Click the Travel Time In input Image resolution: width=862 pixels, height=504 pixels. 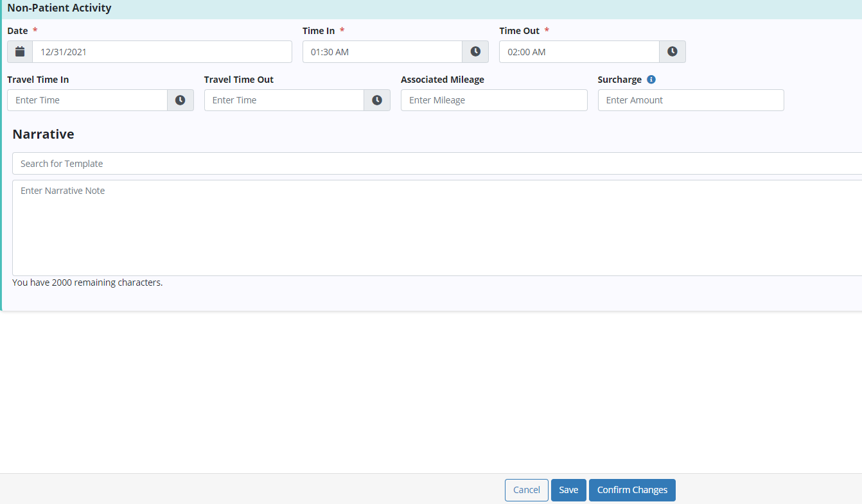tap(87, 100)
